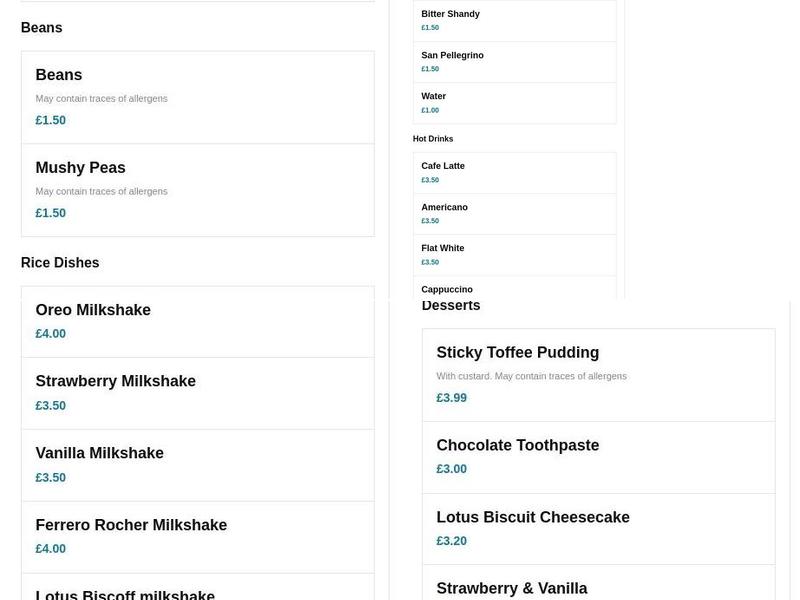Select the Flat White item
The height and width of the screenshot is (600, 800).
click(514, 255)
